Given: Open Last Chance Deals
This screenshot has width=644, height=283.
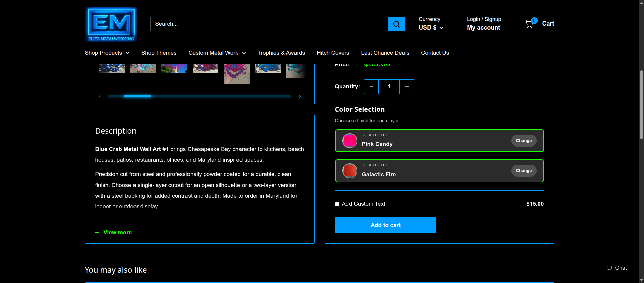Looking at the screenshot, I should coord(385,53).
